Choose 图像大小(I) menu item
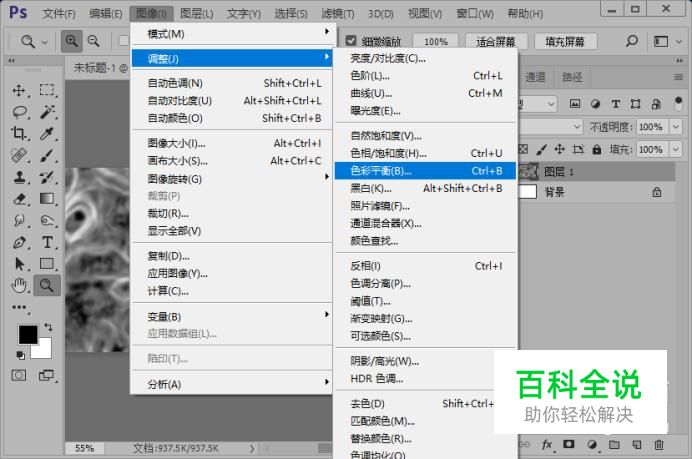Screen dimensions: 692x459 click(x=232, y=143)
